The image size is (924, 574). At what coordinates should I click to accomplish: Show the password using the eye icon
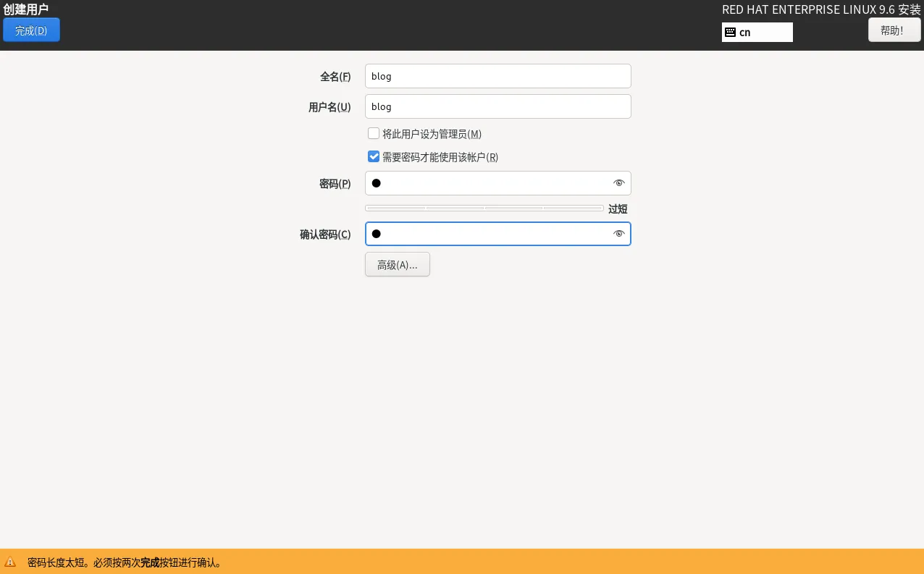(618, 183)
